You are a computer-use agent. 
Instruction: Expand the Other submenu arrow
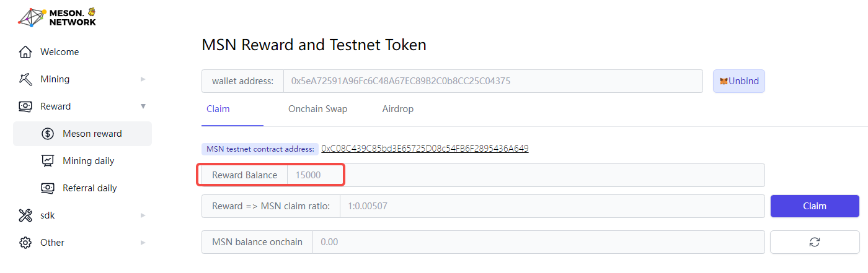click(x=143, y=243)
